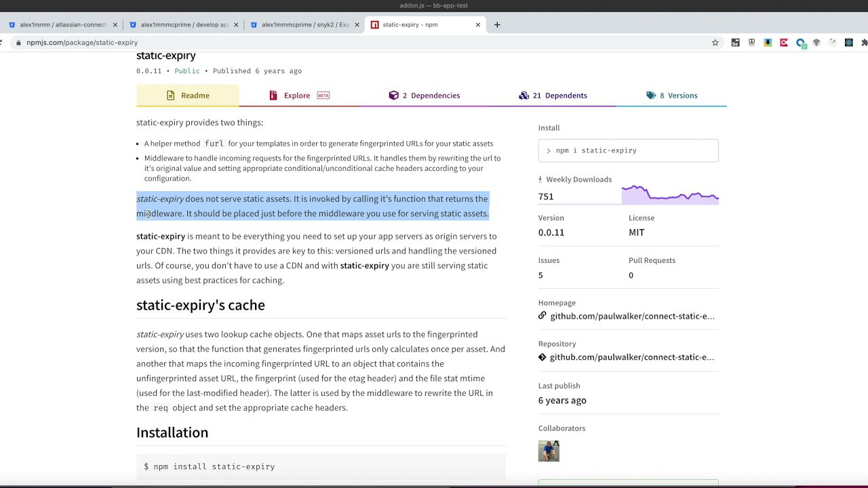Viewport: 868px width, 488px height.
Task: Open the download-arrow extension icon
Action: coord(768,43)
